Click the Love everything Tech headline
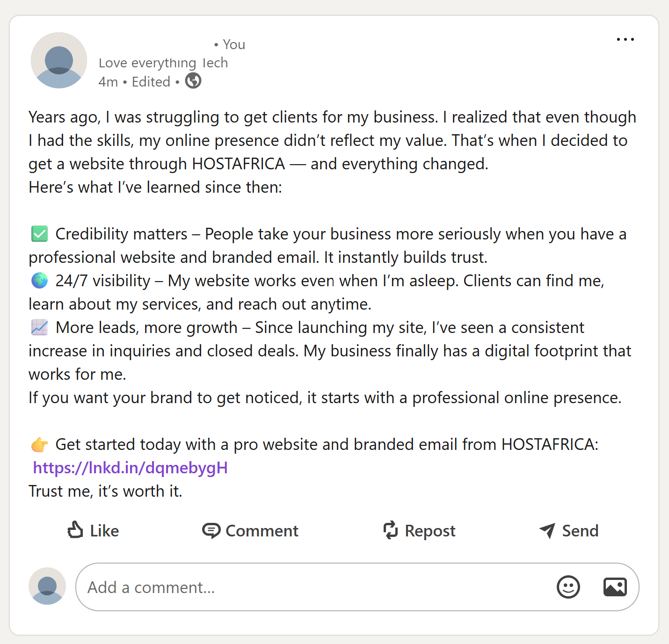The image size is (669, 644). [163, 63]
